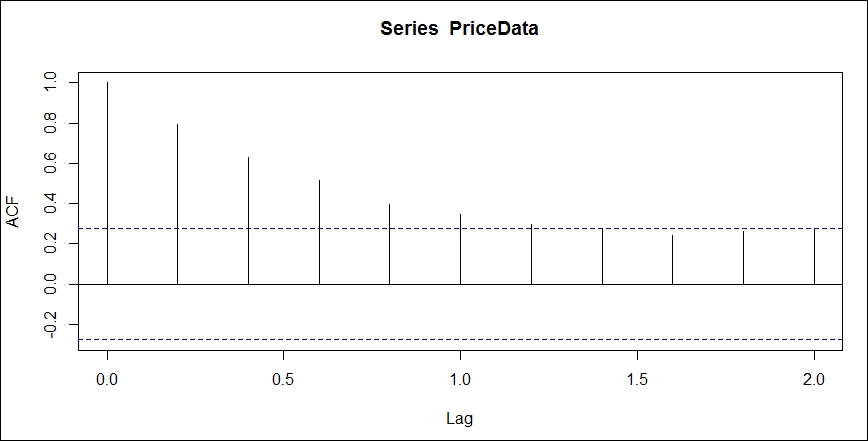The height and width of the screenshot is (441, 868).
Task: Click the 0.4 y-axis tick label
Action: coord(50,204)
